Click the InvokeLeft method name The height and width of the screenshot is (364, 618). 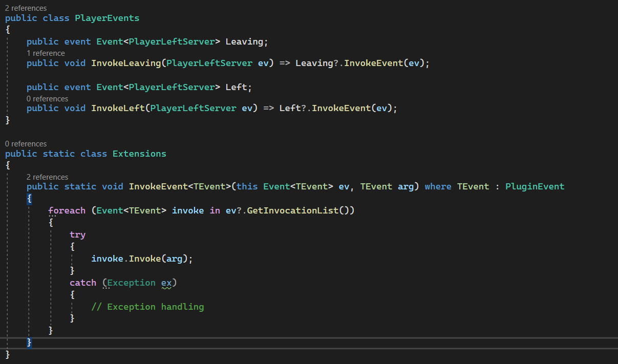pos(118,108)
